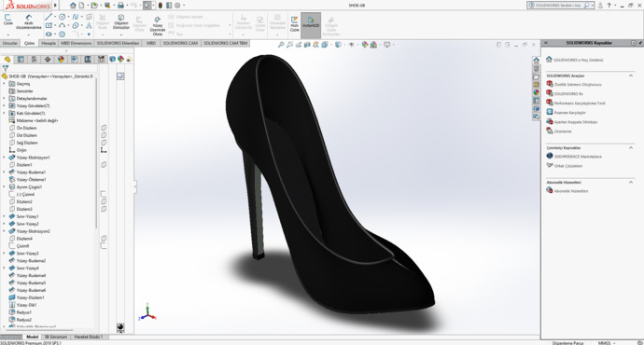Select the Spline sketch tool
The width and height of the screenshot is (644, 345).
76,17
